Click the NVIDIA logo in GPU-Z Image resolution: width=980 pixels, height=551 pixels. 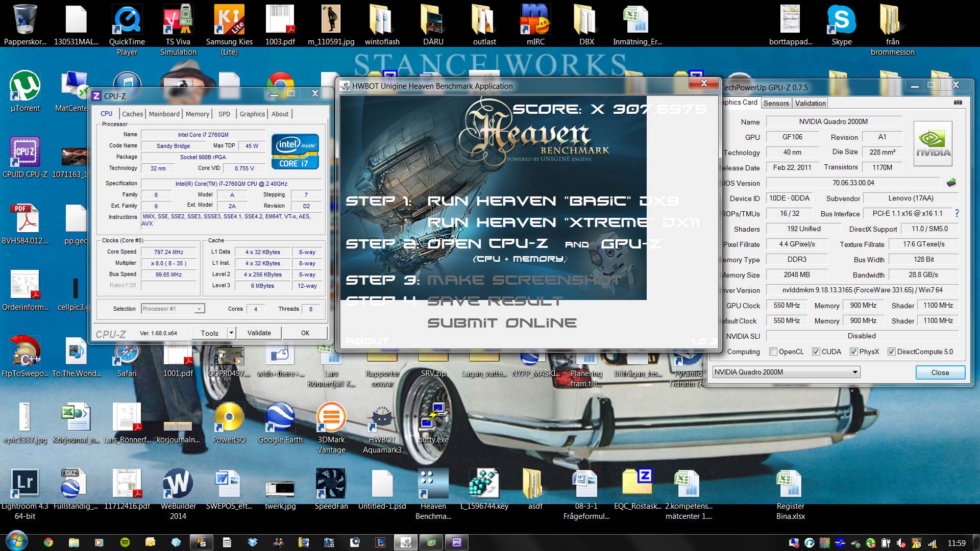pyautogui.click(x=933, y=144)
